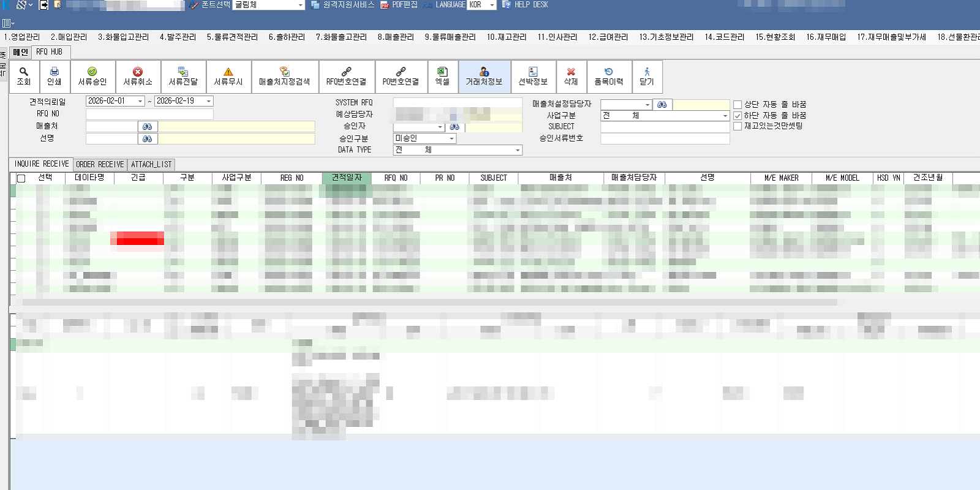
Task: Switch to the ORDER RECEIVE tab
Action: (100, 165)
